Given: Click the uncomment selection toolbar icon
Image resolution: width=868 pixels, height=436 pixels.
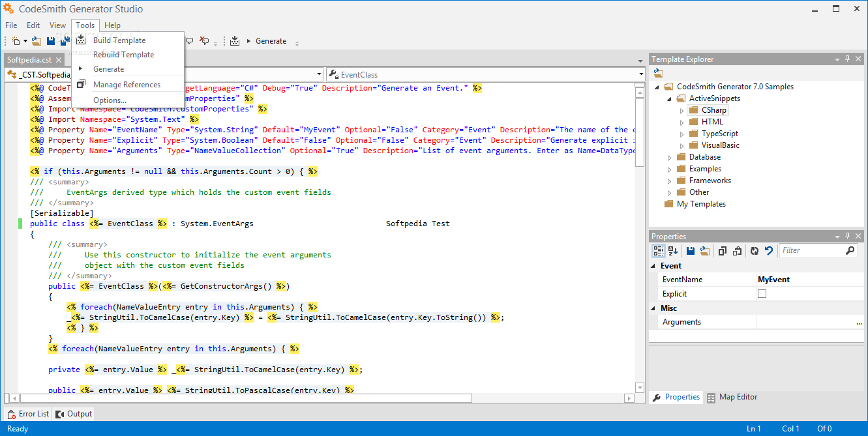Looking at the screenshot, I should point(204,41).
